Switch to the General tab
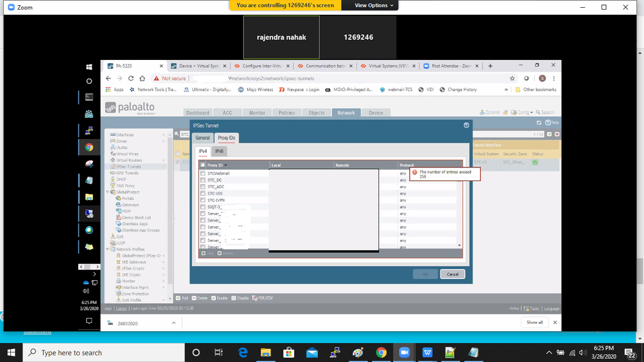The width and height of the screenshot is (644, 362). pos(202,138)
